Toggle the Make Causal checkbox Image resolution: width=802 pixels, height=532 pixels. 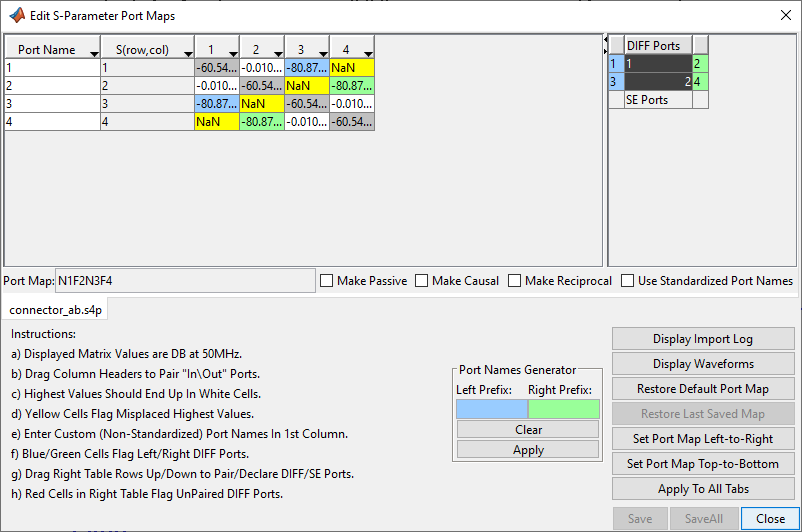(422, 281)
